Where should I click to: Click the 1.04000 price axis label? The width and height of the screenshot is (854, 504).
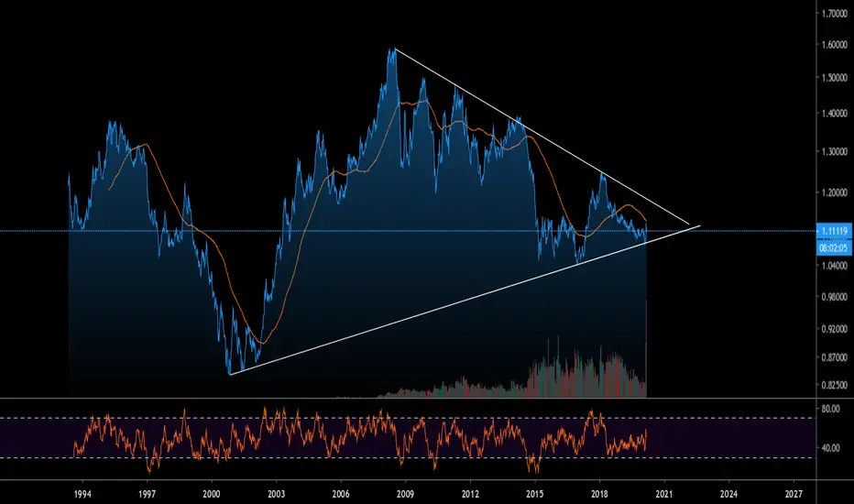tap(835, 266)
